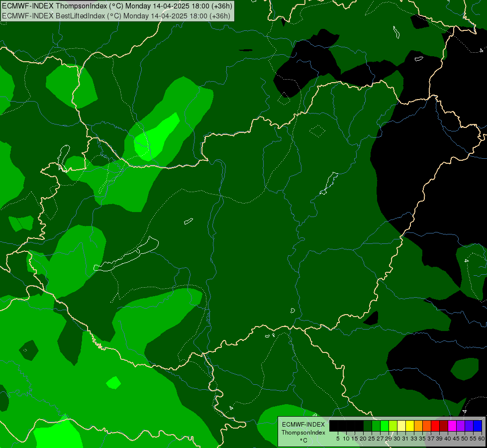The width and height of the screenshot is (487, 448).
Task: Click the legend tick value '55'
Action: 473,439
